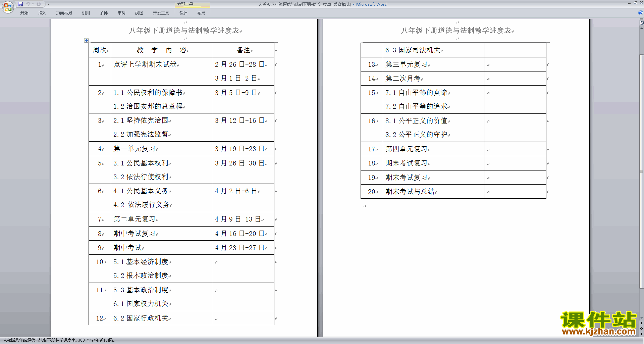
Task: Open the table tools 布局 tab
Action: (201, 13)
